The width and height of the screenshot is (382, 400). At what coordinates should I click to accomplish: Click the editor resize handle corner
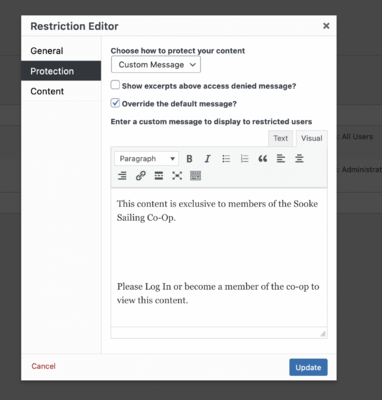[x=323, y=333]
